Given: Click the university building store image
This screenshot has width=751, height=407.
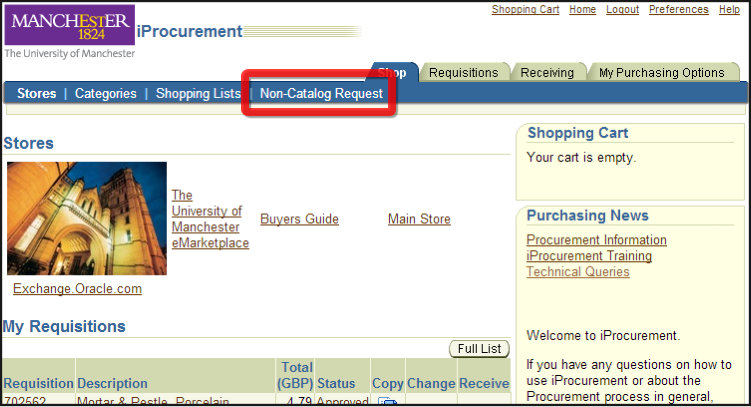Looking at the screenshot, I should point(87,218).
